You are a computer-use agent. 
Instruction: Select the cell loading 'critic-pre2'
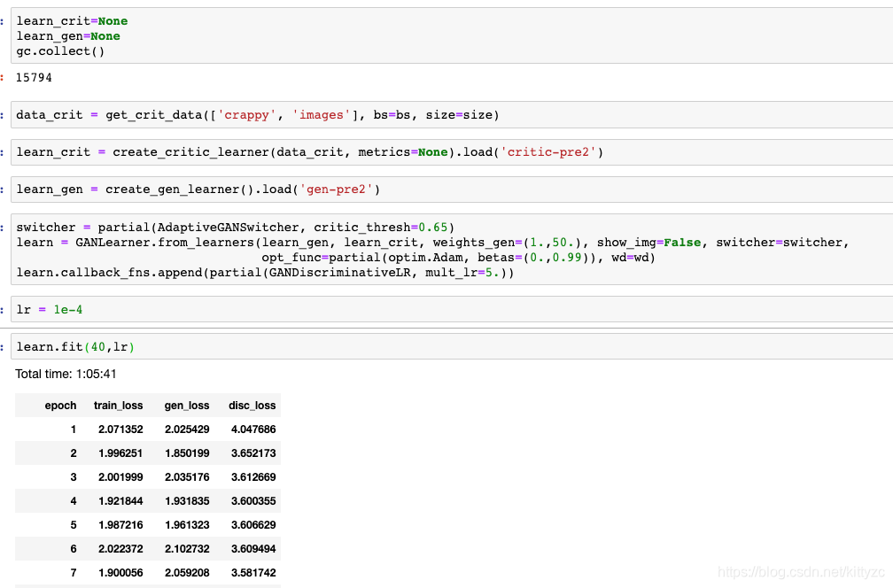(452, 152)
